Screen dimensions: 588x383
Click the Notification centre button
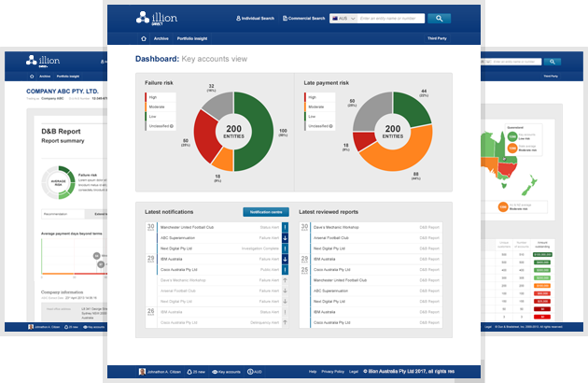pyautogui.click(x=264, y=212)
